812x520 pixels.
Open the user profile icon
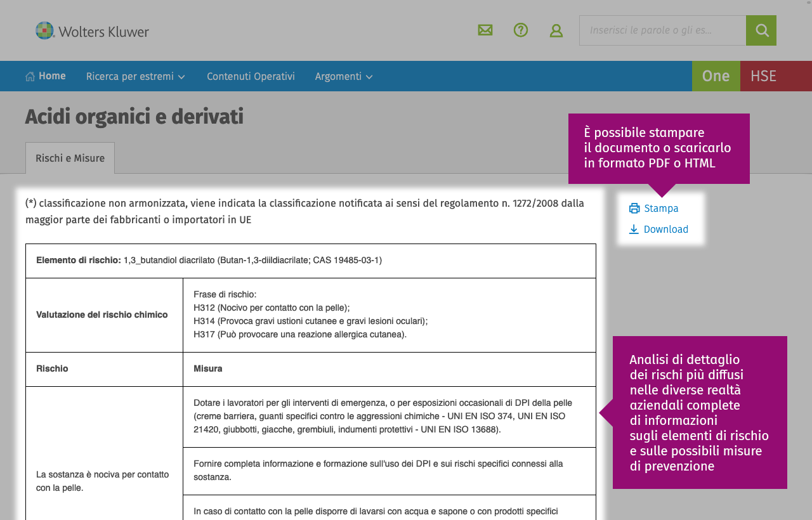tap(556, 30)
